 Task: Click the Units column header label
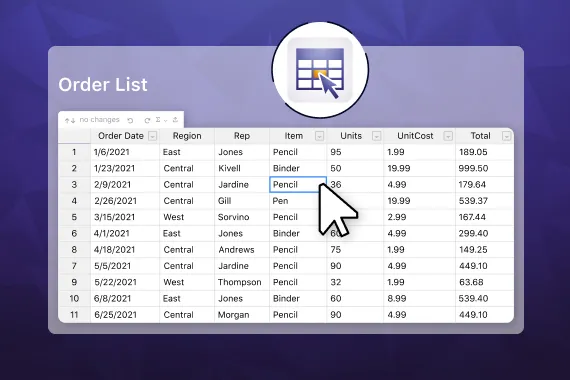[351, 136]
